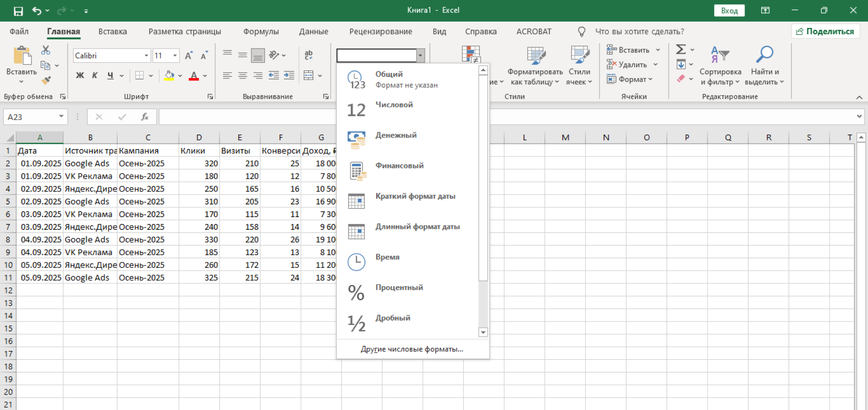
Task: Open the Calibri font name dropdown
Action: coord(146,56)
